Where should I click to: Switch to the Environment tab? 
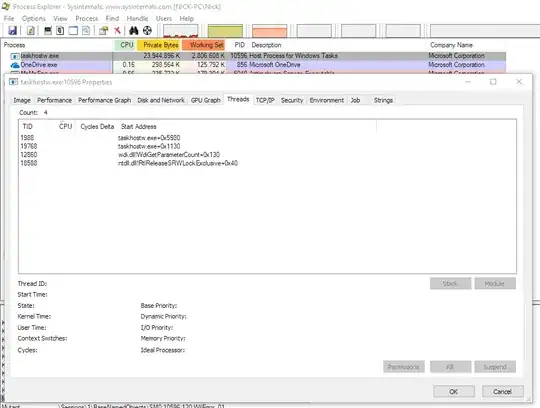(326, 100)
